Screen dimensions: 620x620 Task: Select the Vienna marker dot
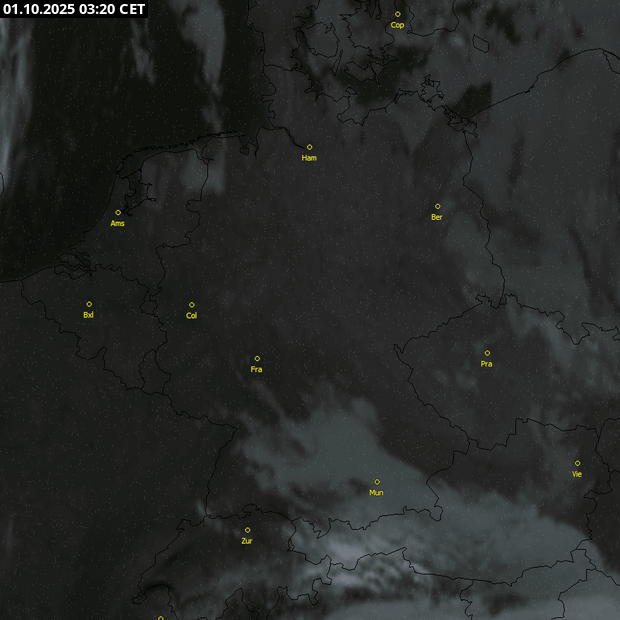577,463
